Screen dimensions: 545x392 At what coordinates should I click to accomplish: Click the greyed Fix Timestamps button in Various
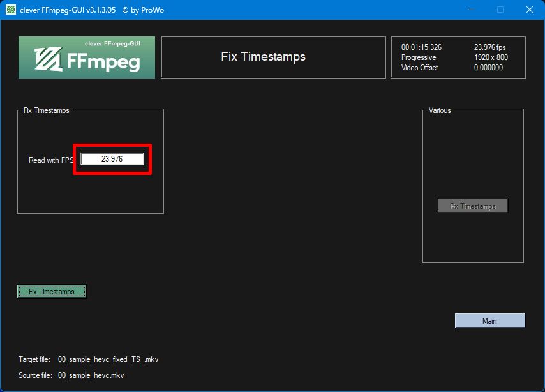coord(473,206)
